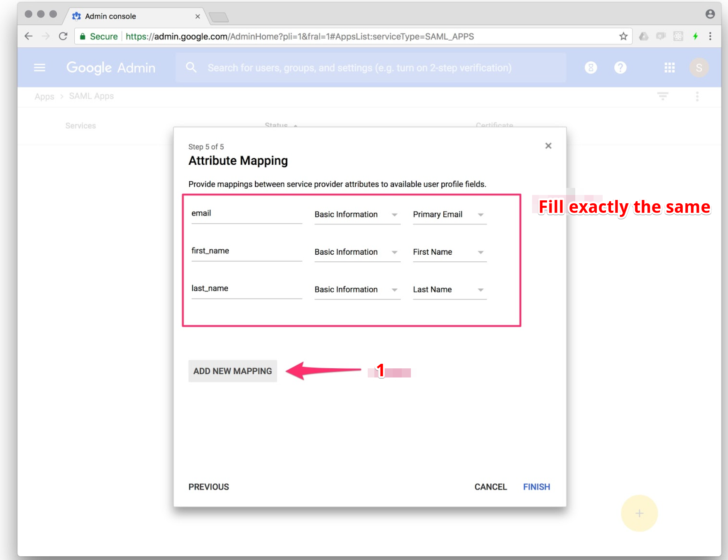Screen dimensions: 728x560
Task: Close the Admin console browser tab
Action: (198, 16)
